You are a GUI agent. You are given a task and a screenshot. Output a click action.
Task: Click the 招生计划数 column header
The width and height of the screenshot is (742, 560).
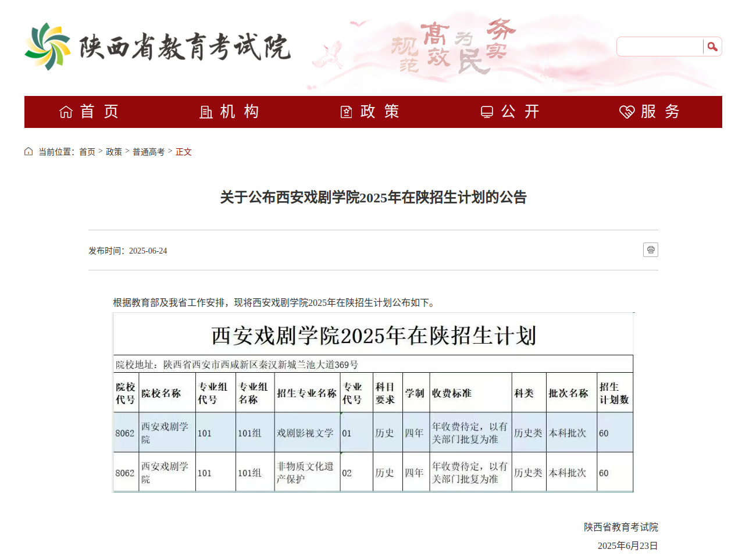[614, 393]
